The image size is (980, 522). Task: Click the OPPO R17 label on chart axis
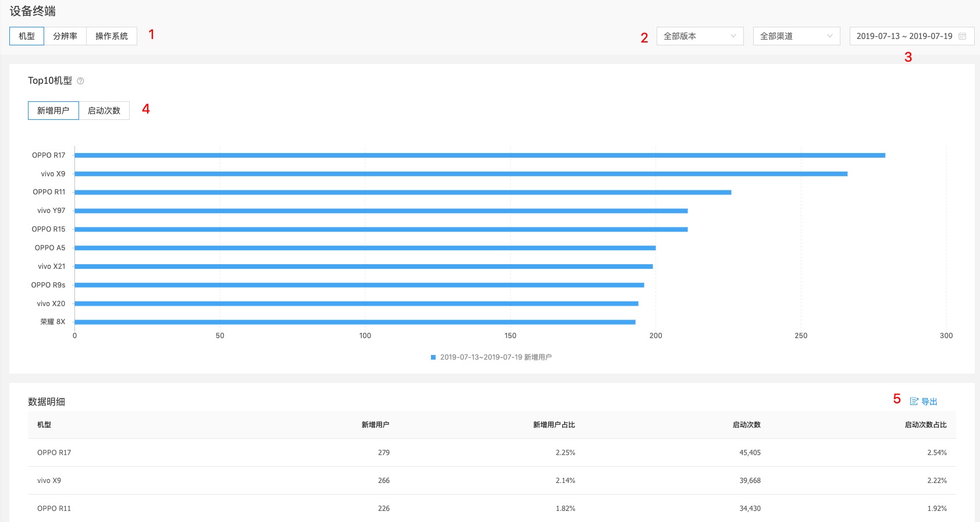[49, 155]
